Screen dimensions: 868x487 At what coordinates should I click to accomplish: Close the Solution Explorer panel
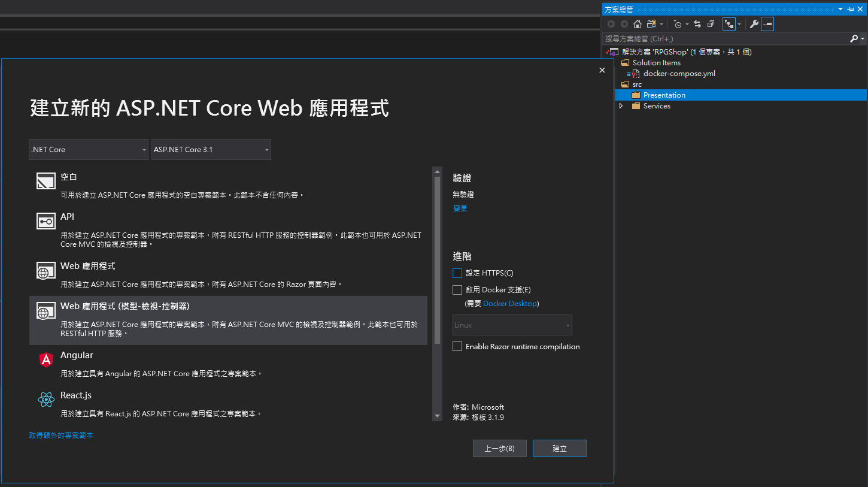coord(861,9)
